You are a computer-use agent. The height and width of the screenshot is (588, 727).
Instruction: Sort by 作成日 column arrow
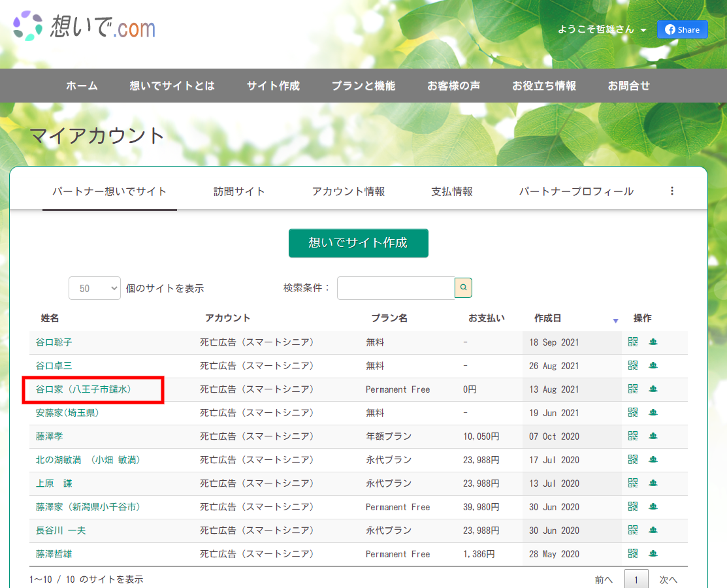click(x=615, y=320)
